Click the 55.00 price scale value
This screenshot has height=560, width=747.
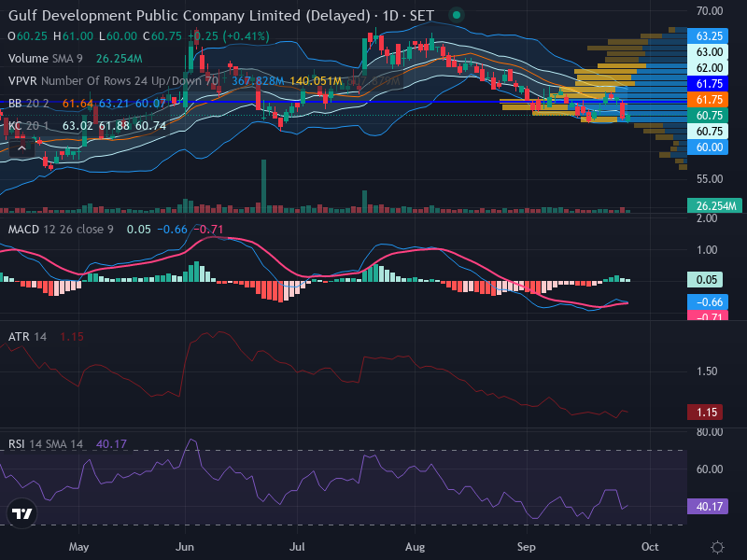pyautogui.click(x=710, y=179)
